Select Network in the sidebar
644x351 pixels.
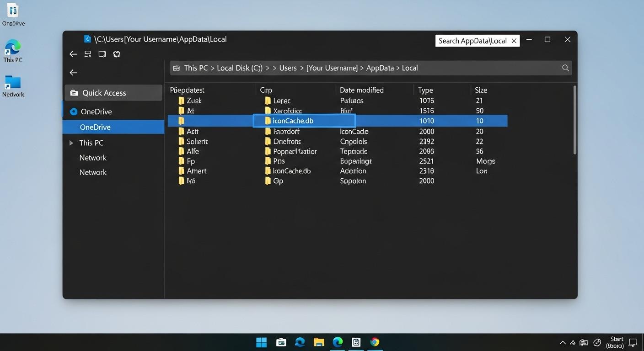tap(93, 157)
